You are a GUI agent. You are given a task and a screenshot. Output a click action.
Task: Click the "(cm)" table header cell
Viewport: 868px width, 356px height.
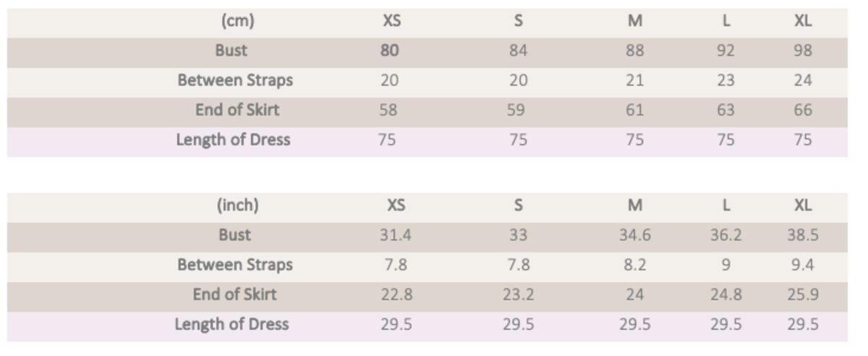tap(238, 21)
